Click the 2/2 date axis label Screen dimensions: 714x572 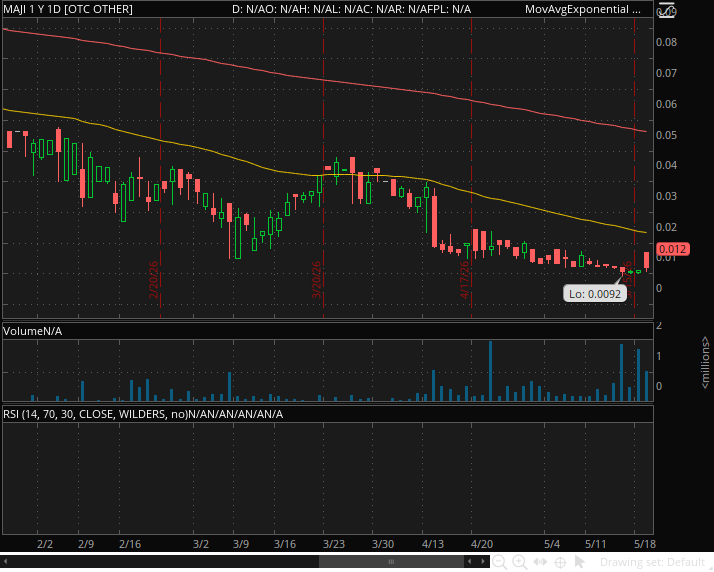45,544
